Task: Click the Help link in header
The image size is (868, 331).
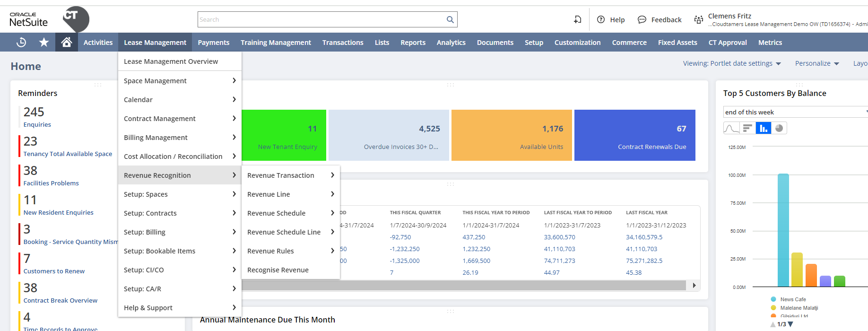Action: (x=617, y=20)
